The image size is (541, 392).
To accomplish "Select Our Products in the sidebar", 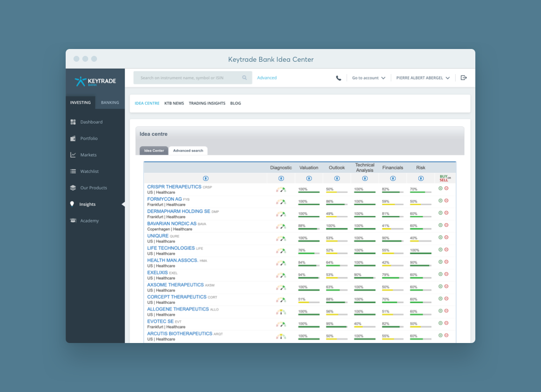I will [x=73, y=187].
